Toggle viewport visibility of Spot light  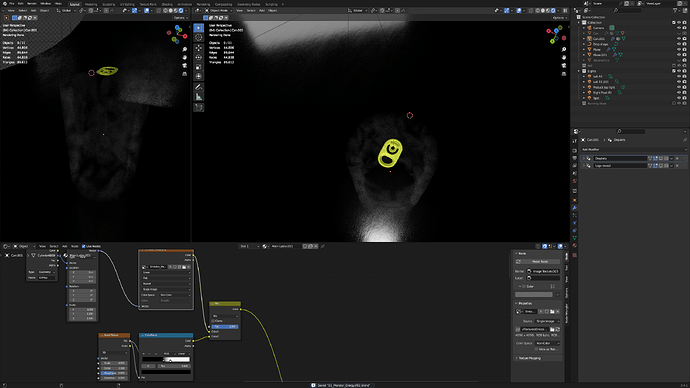[679, 98]
